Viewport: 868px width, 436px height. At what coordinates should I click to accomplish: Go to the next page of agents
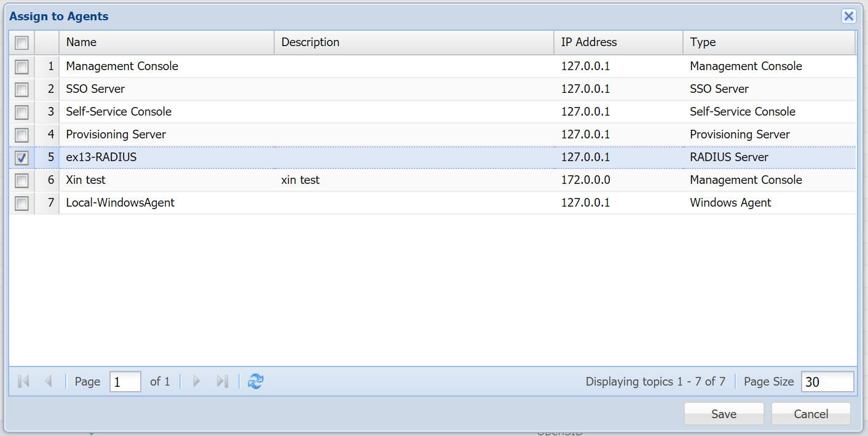[x=197, y=382]
